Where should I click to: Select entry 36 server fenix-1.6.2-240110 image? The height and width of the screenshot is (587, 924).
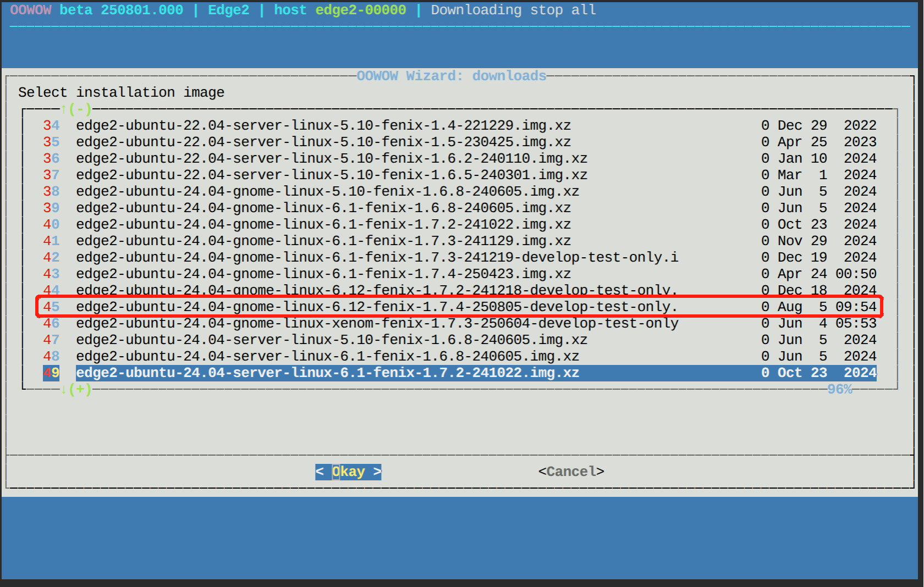click(x=331, y=158)
